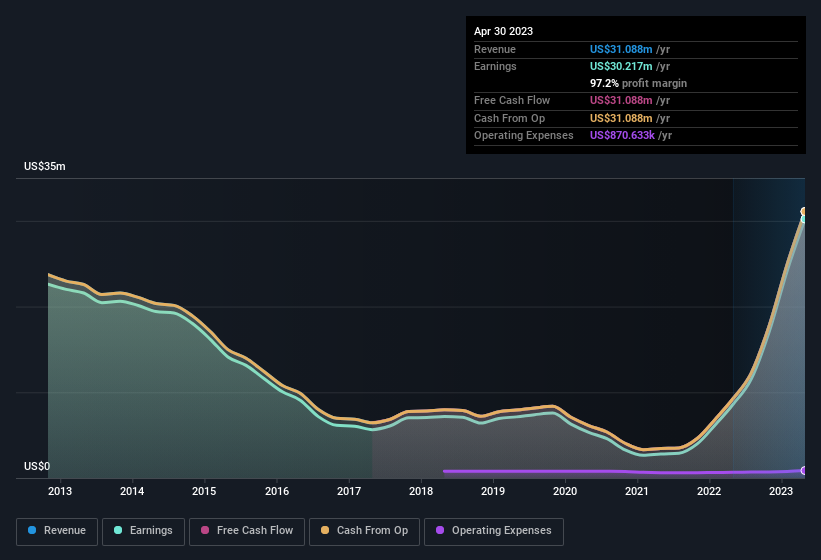Toggle Cash From Op legend button
The height and width of the screenshot is (560, 821).
(x=364, y=531)
